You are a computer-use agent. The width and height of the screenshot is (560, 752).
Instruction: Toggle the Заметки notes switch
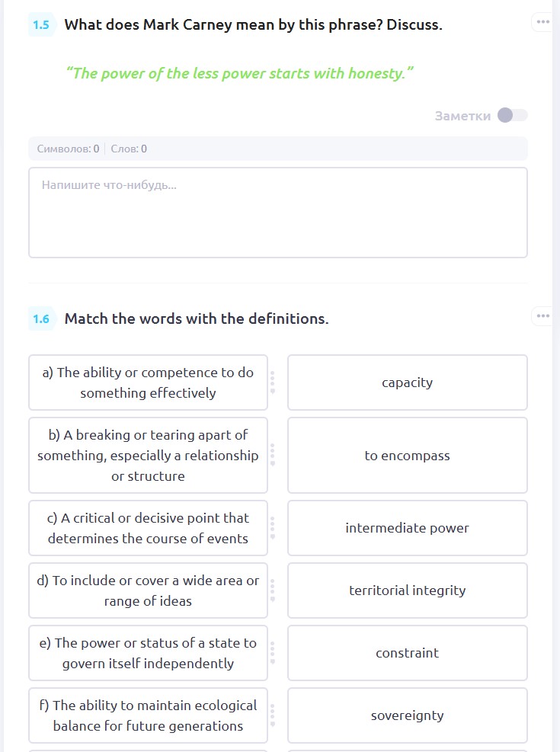pos(512,115)
